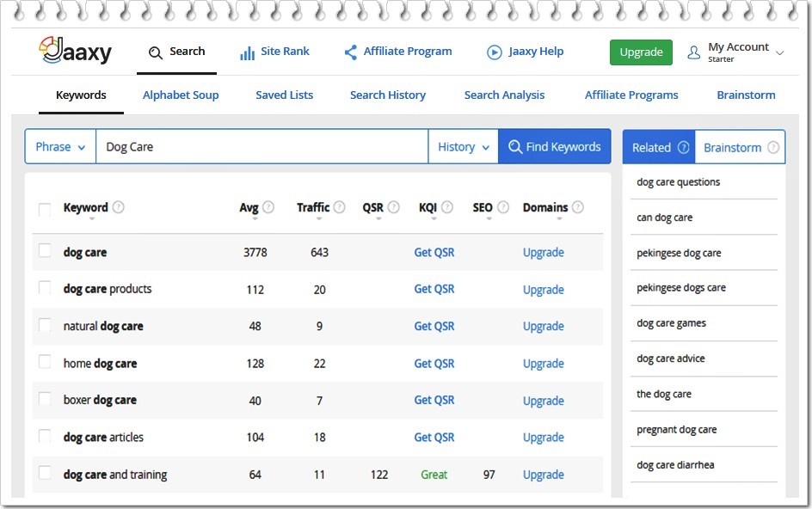Click the Jaaxy logo

[x=76, y=51]
